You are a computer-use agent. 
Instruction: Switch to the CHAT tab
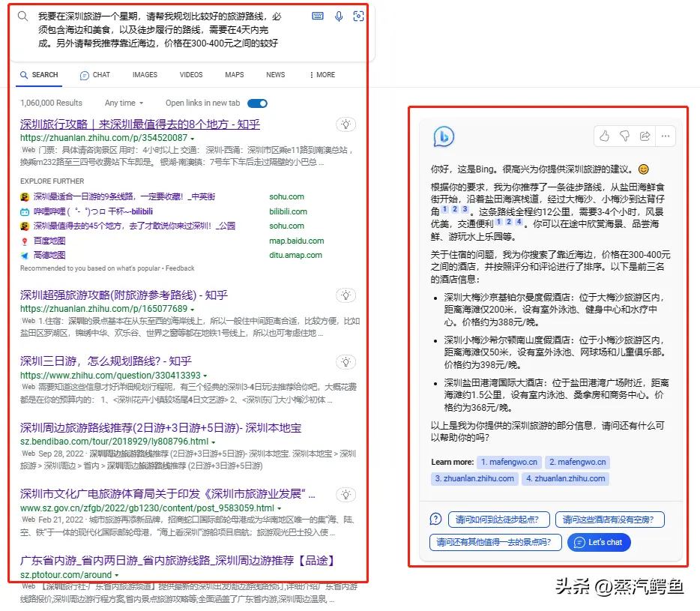(95, 75)
